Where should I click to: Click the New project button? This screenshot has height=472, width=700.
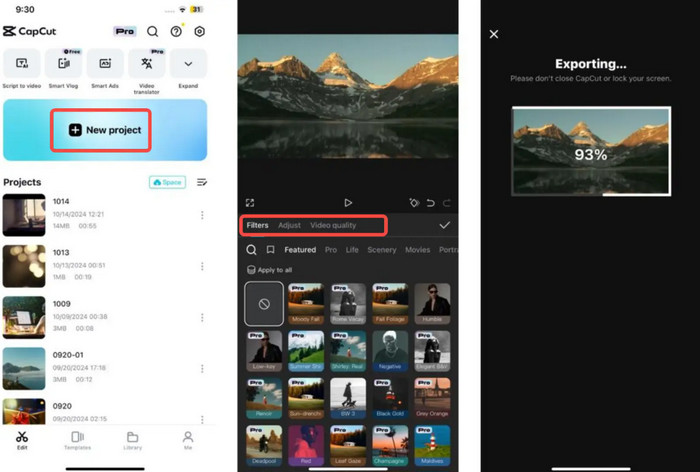pyautogui.click(x=105, y=130)
